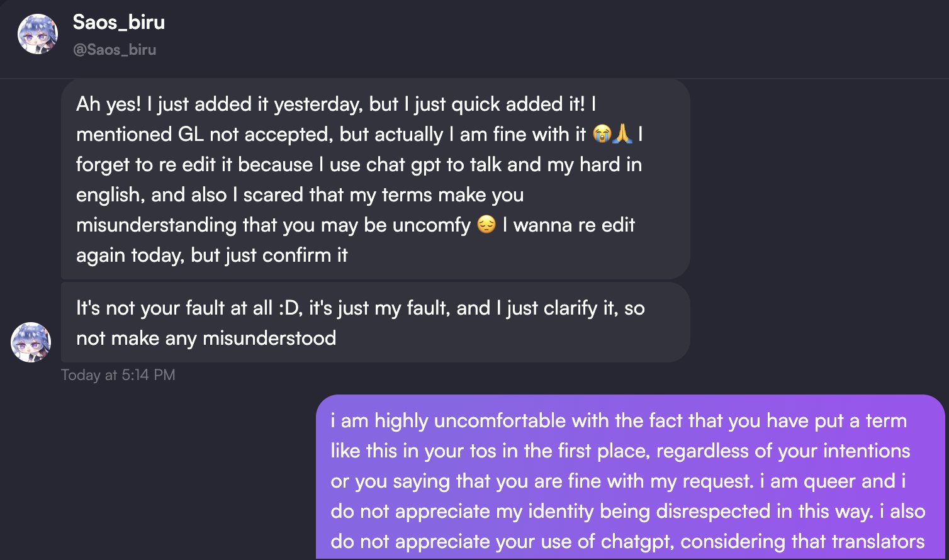Click the word "misunderstood" in second message

pyautogui.click(x=269, y=338)
